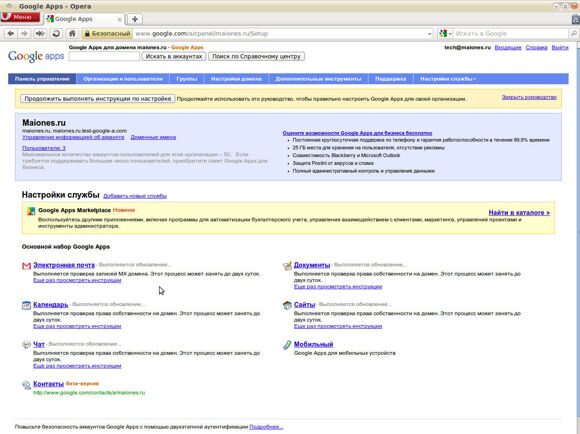The height and width of the screenshot is (434, 580).
Task: Open Мобильный service link
Action: [313, 344]
